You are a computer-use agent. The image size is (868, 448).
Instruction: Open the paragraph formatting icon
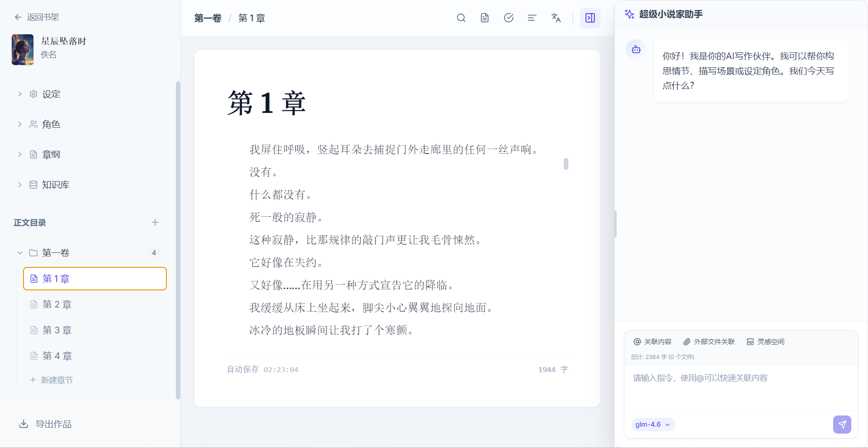click(x=532, y=18)
